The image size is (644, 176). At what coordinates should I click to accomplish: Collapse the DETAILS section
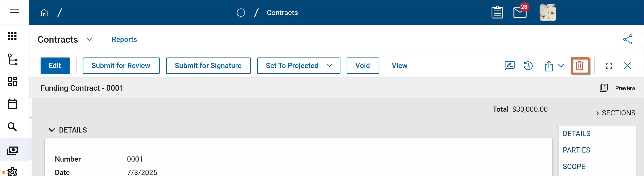click(x=52, y=130)
